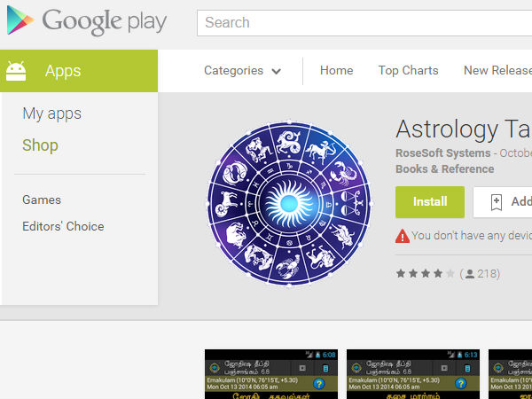Click the Google Play triangle logo
The width and height of the screenshot is (532, 399).
pyautogui.click(x=20, y=20)
